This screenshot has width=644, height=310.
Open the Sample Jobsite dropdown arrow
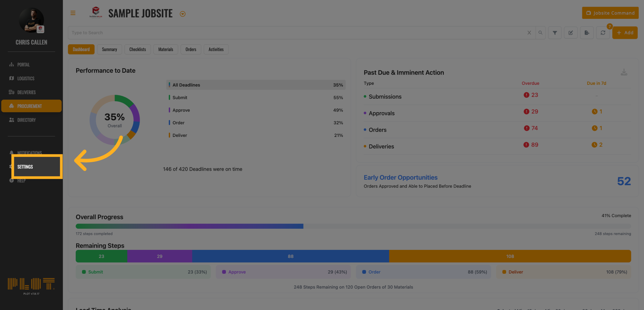(182, 14)
